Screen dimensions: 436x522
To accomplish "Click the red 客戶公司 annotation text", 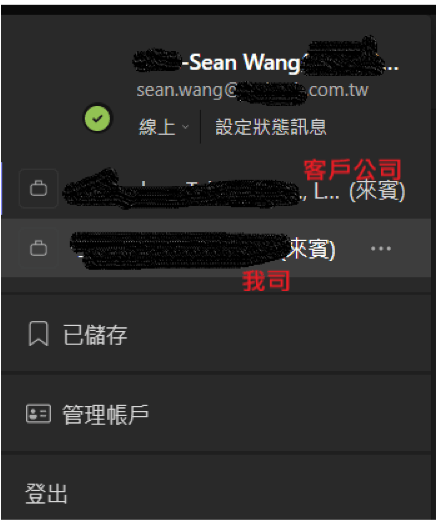I will click(352, 170).
